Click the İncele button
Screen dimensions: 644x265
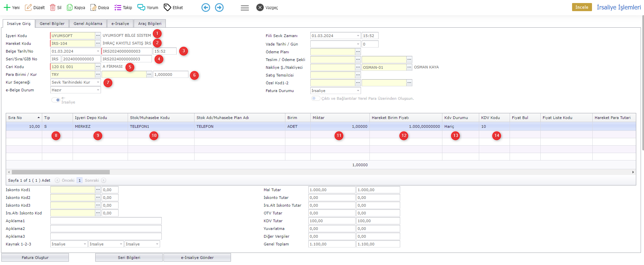point(582,7)
